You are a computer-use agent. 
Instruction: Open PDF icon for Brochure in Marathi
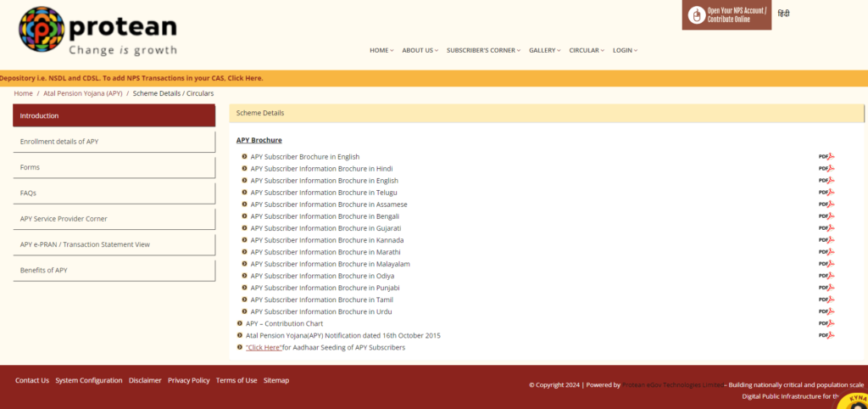(x=826, y=252)
